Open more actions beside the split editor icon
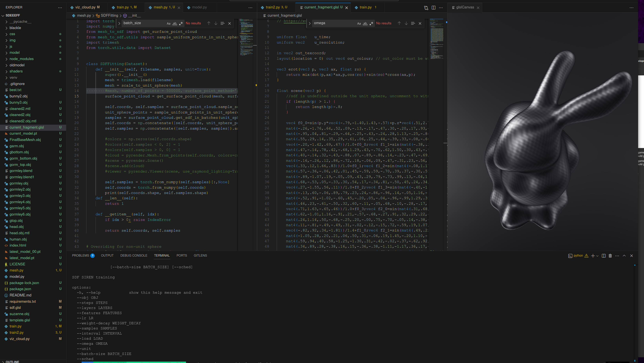 (441, 7)
